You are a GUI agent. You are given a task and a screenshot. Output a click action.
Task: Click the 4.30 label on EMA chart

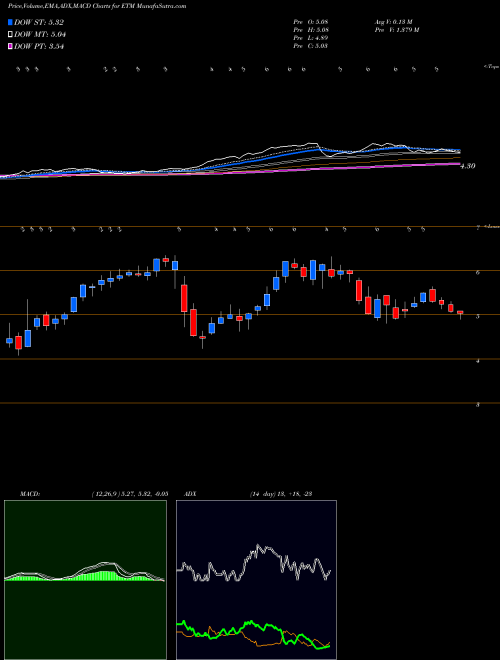point(468,166)
